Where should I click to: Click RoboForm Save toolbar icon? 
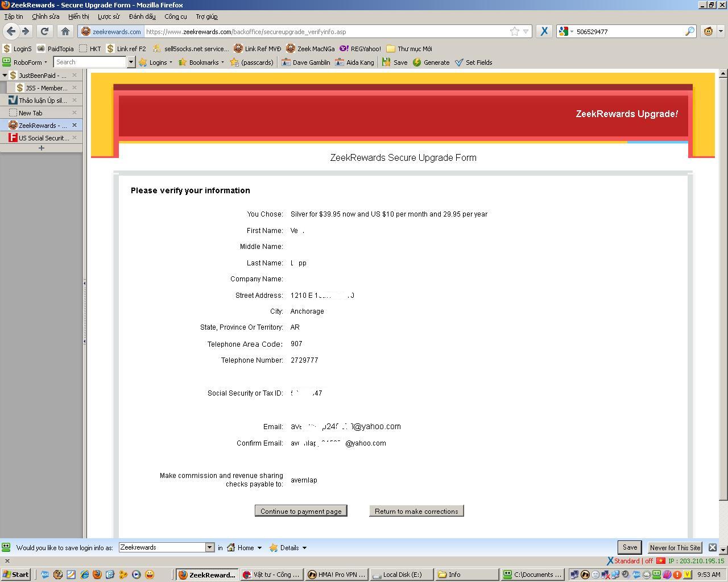(x=395, y=63)
